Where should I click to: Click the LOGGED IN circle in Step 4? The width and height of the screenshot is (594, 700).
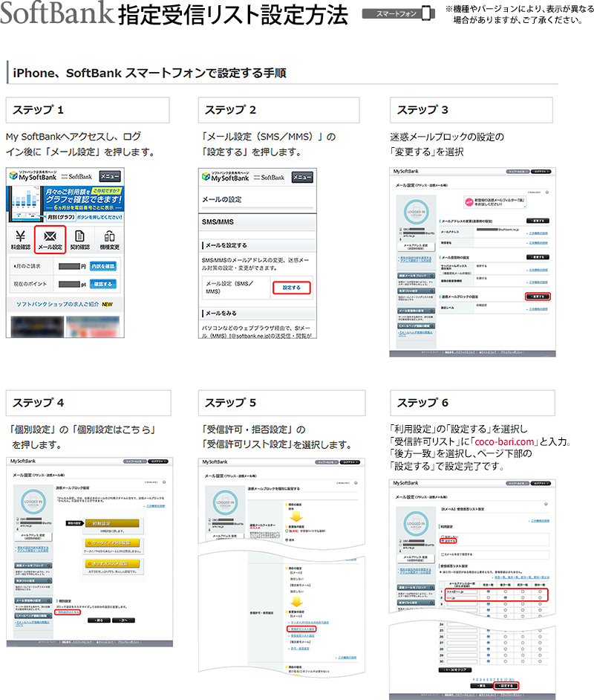click(33, 502)
